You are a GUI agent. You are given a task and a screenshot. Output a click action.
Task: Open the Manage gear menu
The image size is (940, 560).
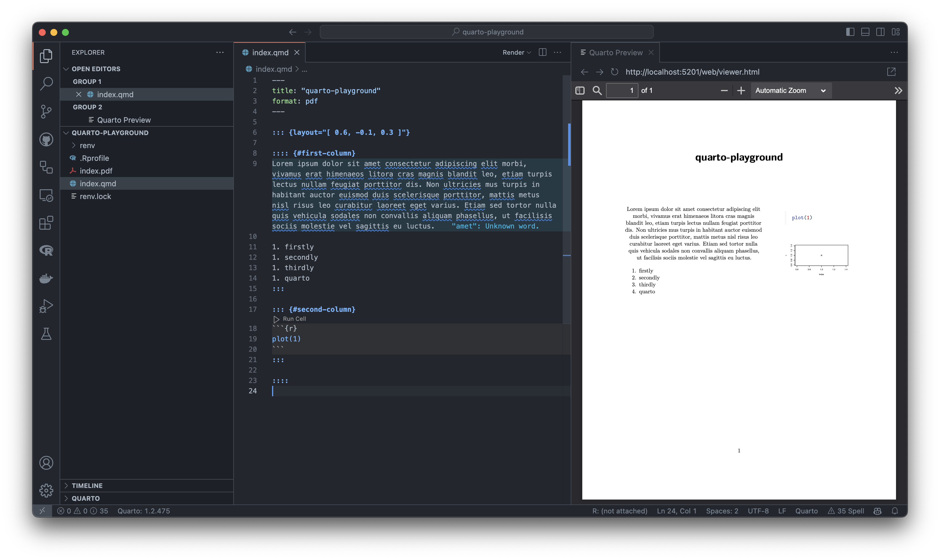pos(46,491)
